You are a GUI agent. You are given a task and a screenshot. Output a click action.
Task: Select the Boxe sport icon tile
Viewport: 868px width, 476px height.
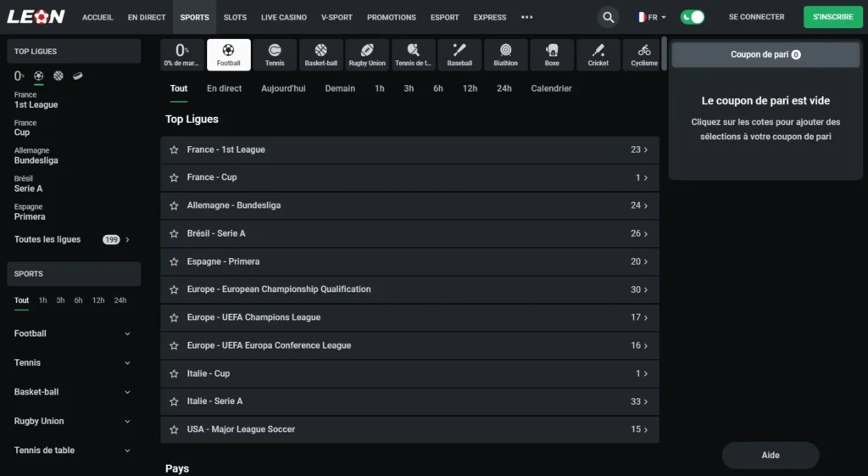[552, 55]
